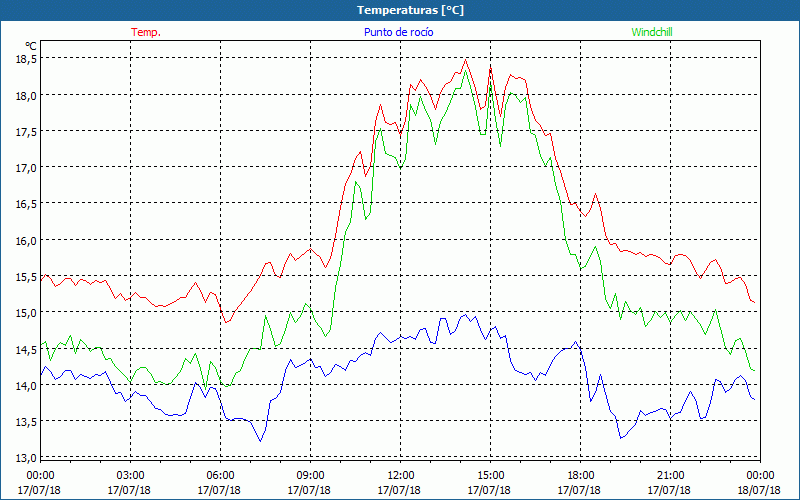Click the 17,0 y-axis value
The height and width of the screenshot is (500, 800).
pos(26,168)
